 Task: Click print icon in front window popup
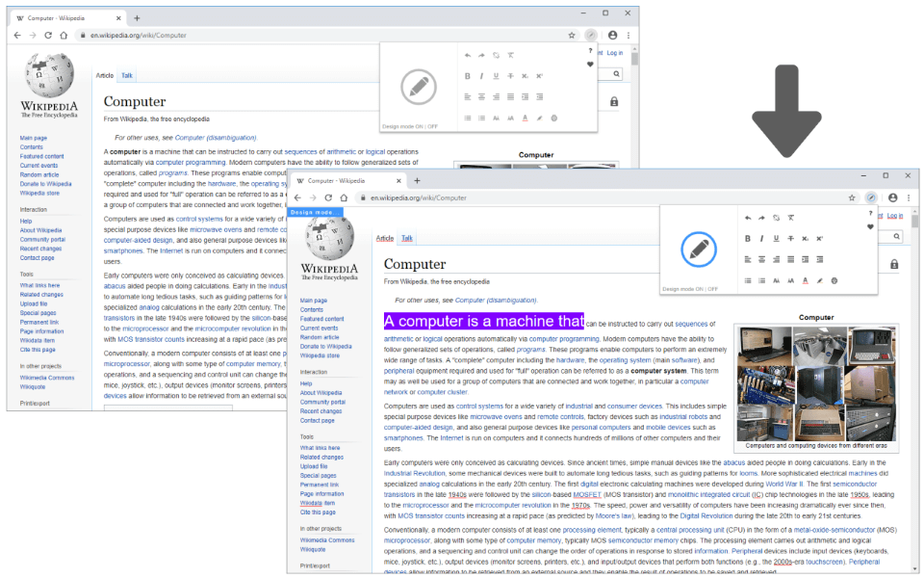834,280
